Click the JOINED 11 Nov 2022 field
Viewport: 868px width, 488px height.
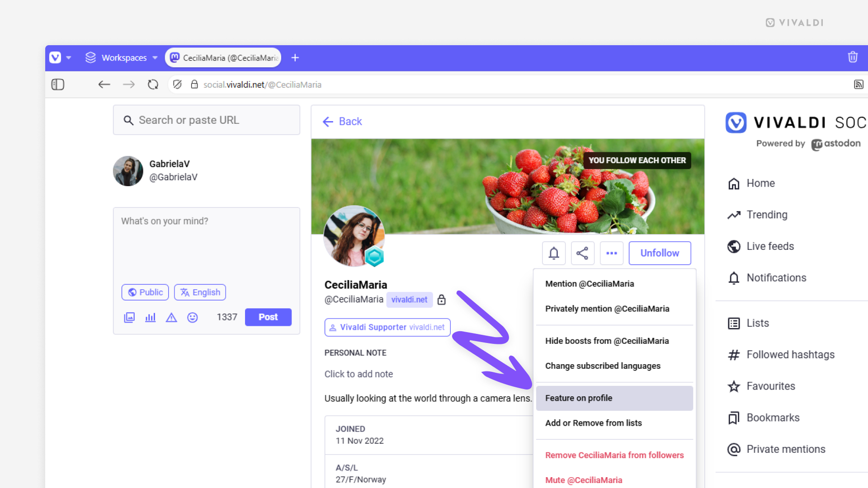click(x=429, y=435)
